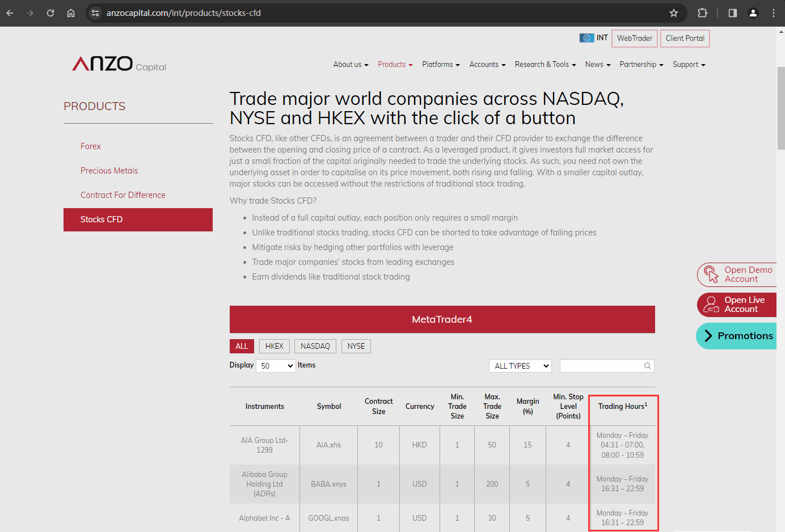Open Contract For Difference page
The height and width of the screenshot is (532, 785).
pos(123,195)
